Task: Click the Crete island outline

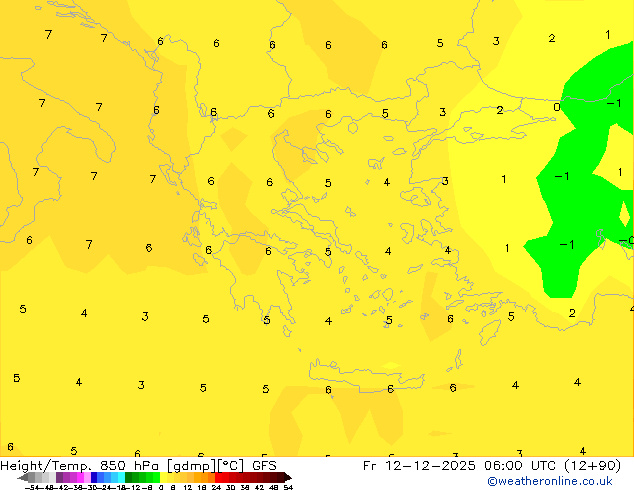Action: point(366,376)
